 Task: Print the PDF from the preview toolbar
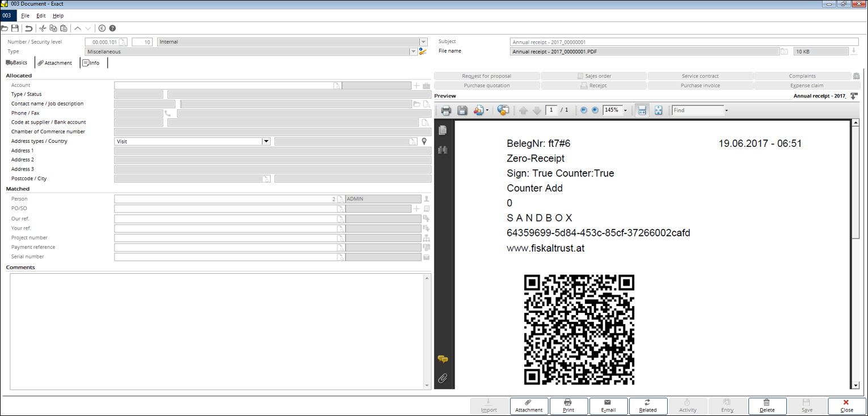click(446, 111)
